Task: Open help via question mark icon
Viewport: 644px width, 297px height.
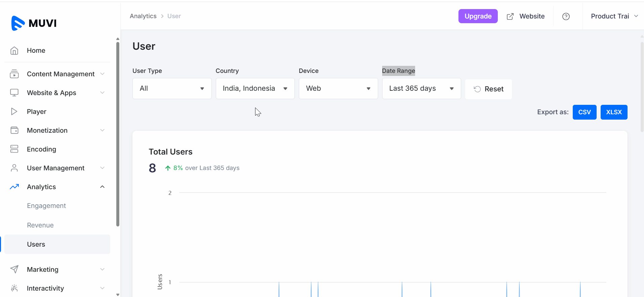Action: [566, 16]
